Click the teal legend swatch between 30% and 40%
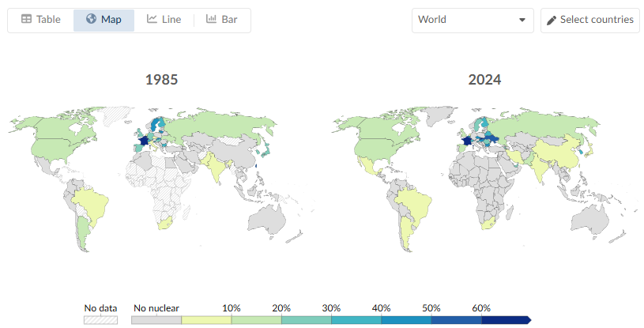Viewport: 644px width, 328px height. [x=356, y=320]
